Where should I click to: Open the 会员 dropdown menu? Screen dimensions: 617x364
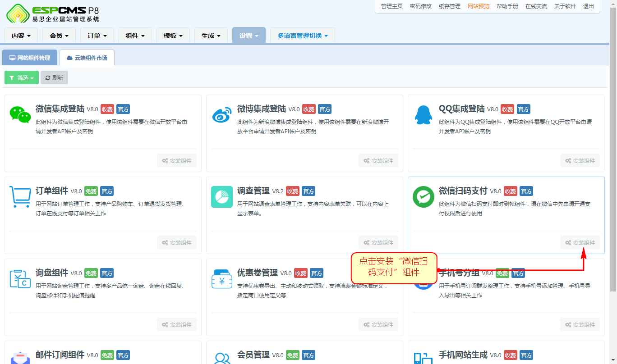coord(60,36)
